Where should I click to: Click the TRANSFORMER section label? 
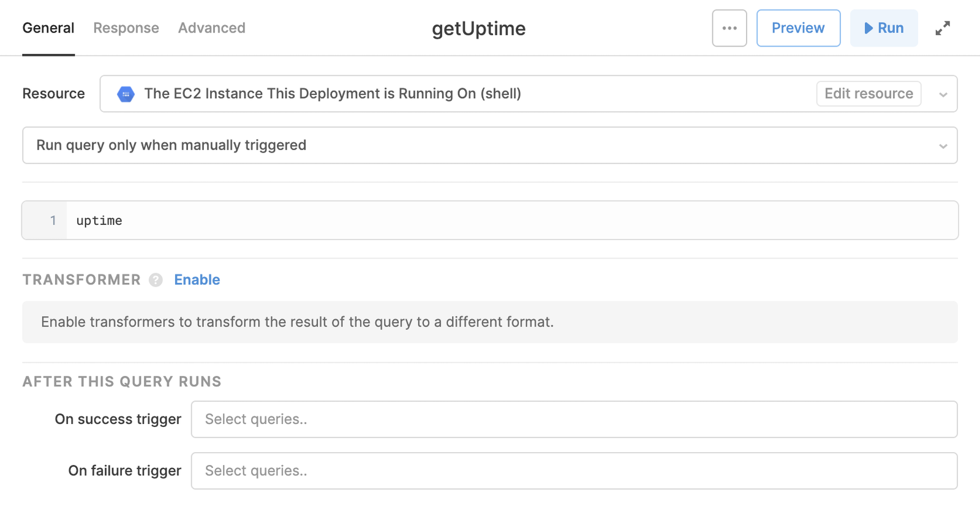click(81, 280)
